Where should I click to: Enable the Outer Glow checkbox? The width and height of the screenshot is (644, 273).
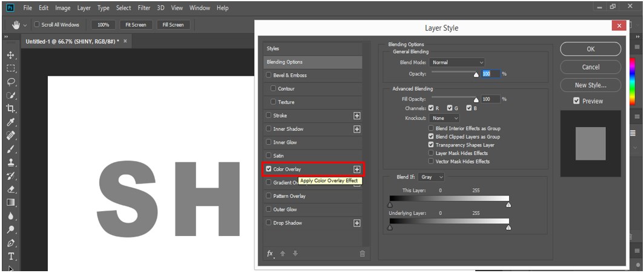pyautogui.click(x=269, y=209)
